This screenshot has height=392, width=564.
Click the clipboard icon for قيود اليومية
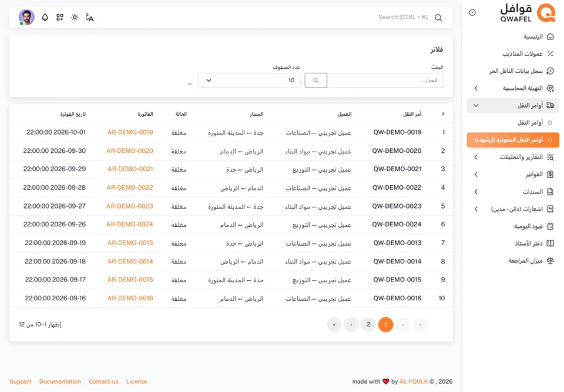pyautogui.click(x=550, y=226)
